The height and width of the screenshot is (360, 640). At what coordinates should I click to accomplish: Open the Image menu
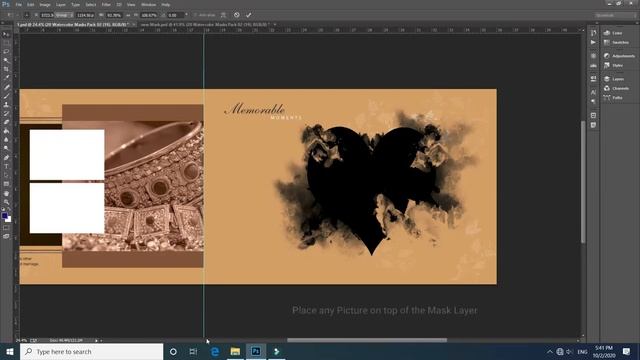pos(45,4)
